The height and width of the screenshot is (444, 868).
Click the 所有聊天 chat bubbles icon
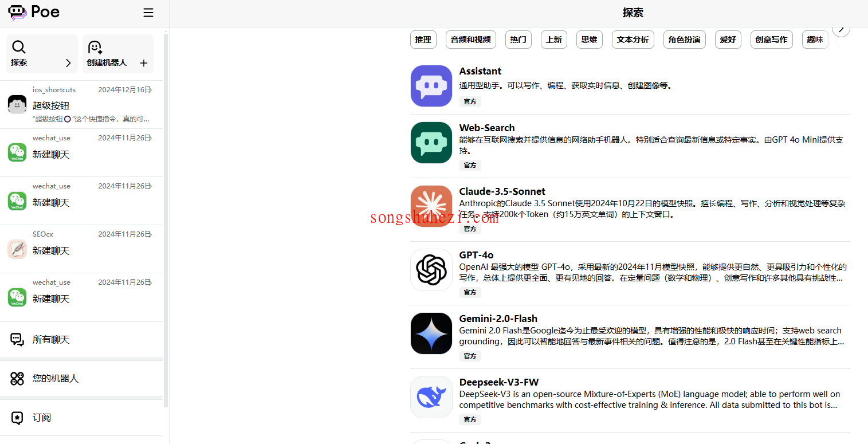point(17,340)
